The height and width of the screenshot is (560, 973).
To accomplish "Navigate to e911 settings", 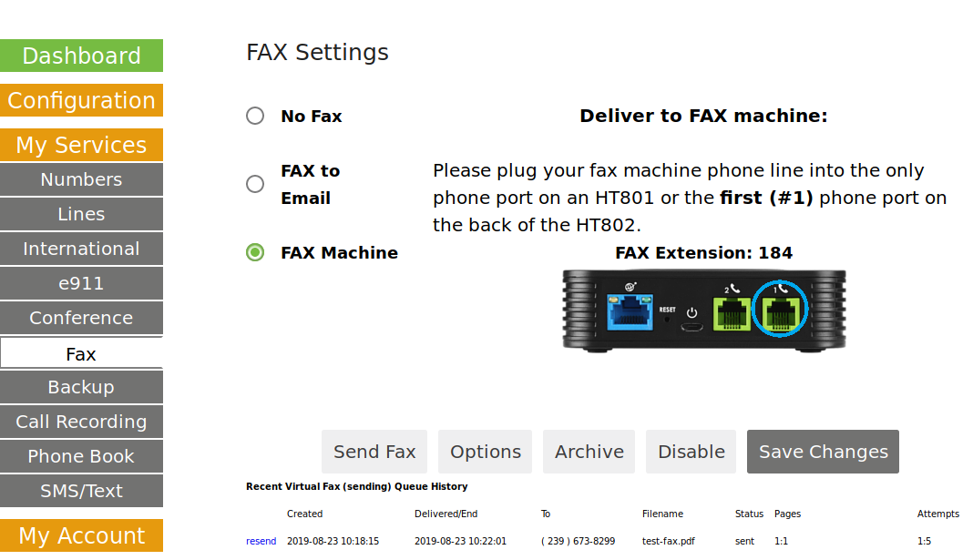I will pos(81,283).
